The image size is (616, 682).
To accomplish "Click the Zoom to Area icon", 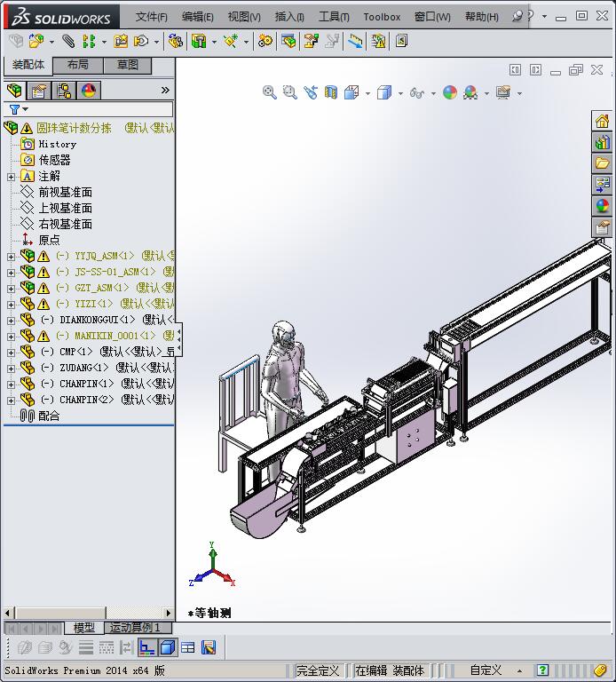I will tap(290, 92).
